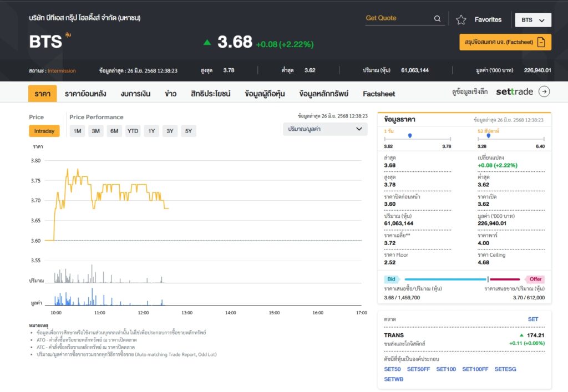Click the settrade logo
Image resolution: width=568 pixels, height=392 pixels.
(514, 91)
